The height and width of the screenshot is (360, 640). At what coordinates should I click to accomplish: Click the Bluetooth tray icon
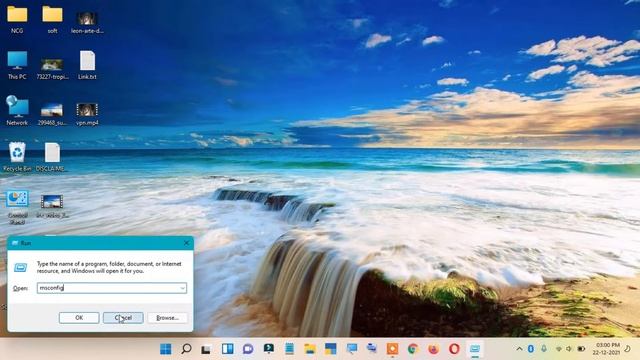click(531, 349)
